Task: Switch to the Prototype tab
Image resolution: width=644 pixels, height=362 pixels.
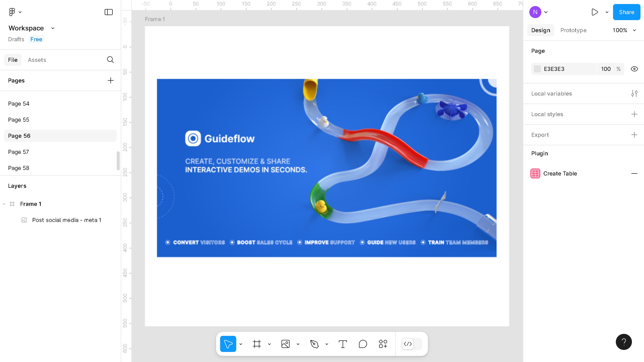Action: [x=573, y=30]
